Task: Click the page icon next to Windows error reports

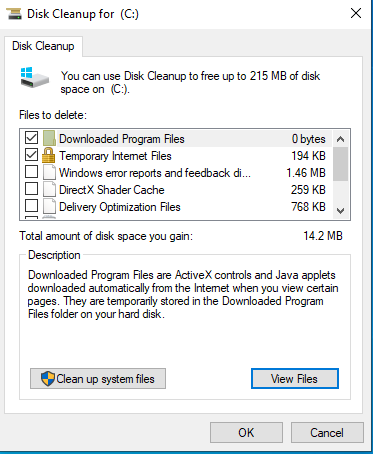Action: pyautogui.click(x=49, y=172)
